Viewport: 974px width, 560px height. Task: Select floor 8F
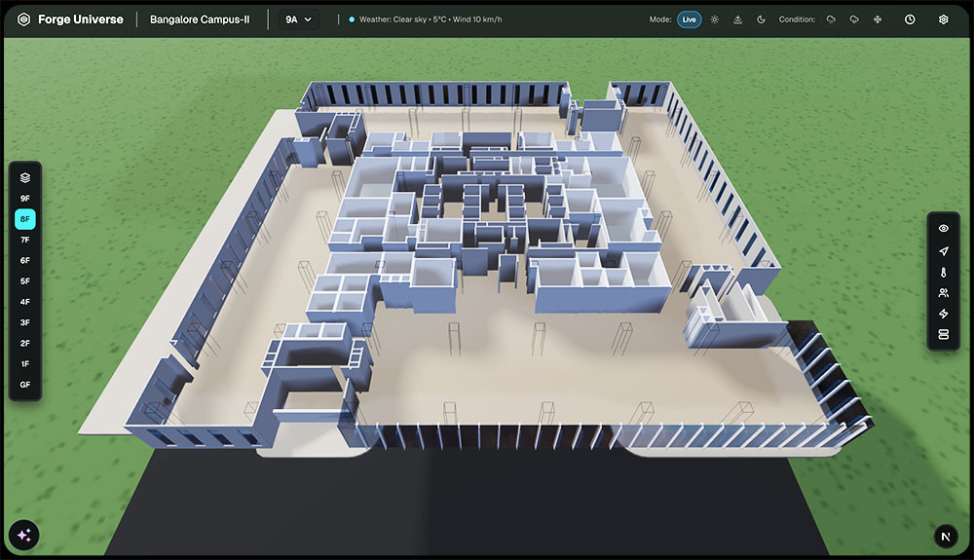25,219
